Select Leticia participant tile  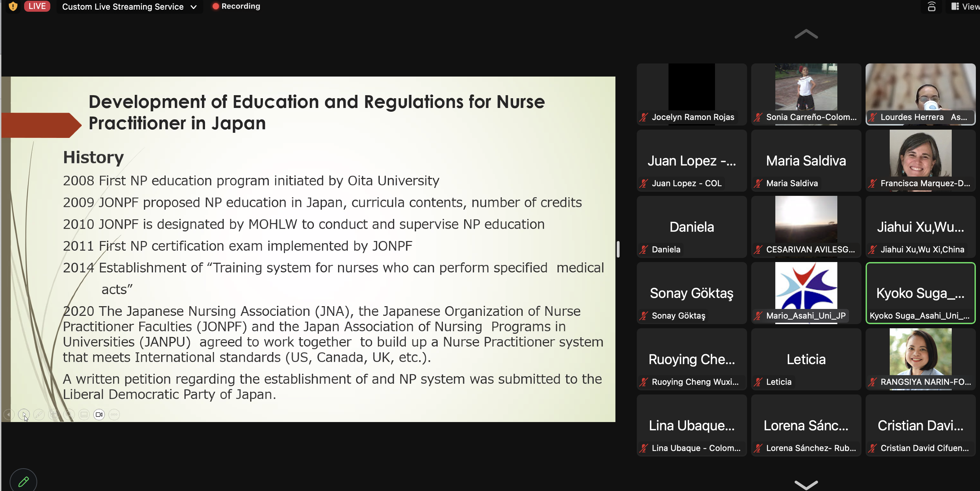[806, 359]
